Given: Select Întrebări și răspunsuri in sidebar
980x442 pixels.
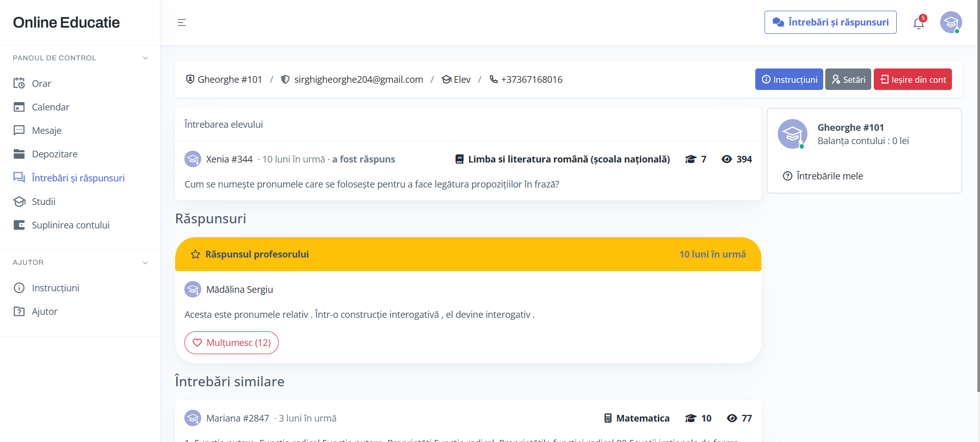Looking at the screenshot, I should [78, 178].
